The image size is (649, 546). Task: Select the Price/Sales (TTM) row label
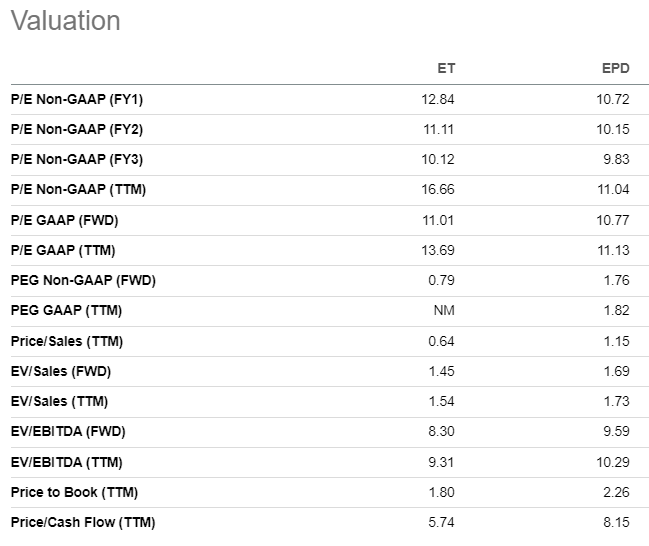(66, 341)
